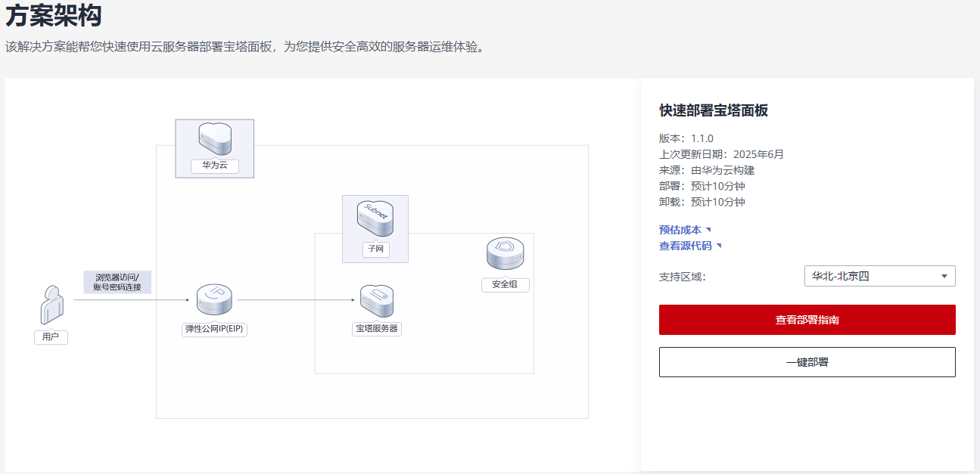
Task: Click the elastic public IP (EIP) icon
Action: [214, 301]
